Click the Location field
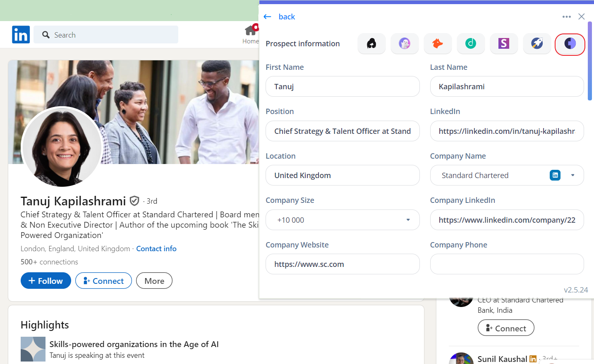This screenshot has height=364, width=594. pos(343,175)
